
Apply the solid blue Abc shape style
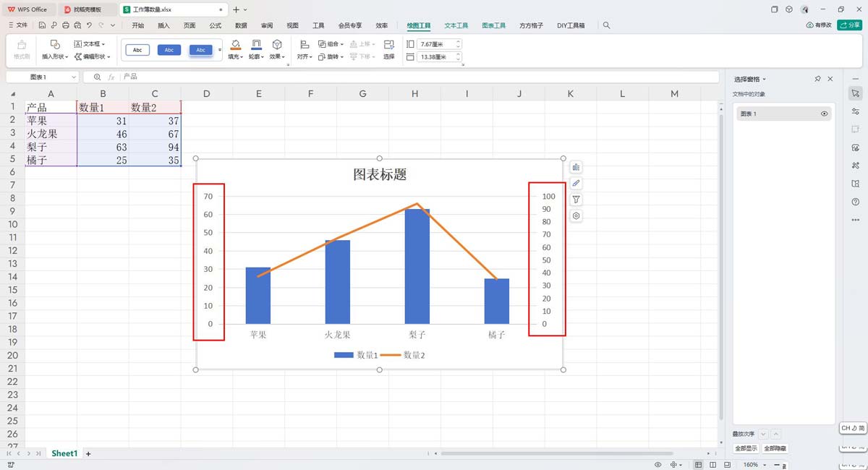point(169,50)
